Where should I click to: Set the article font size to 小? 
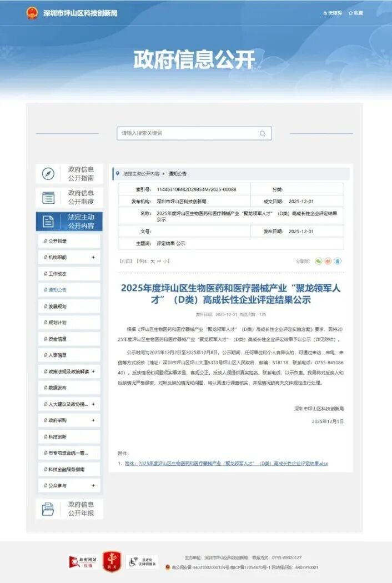point(165,261)
